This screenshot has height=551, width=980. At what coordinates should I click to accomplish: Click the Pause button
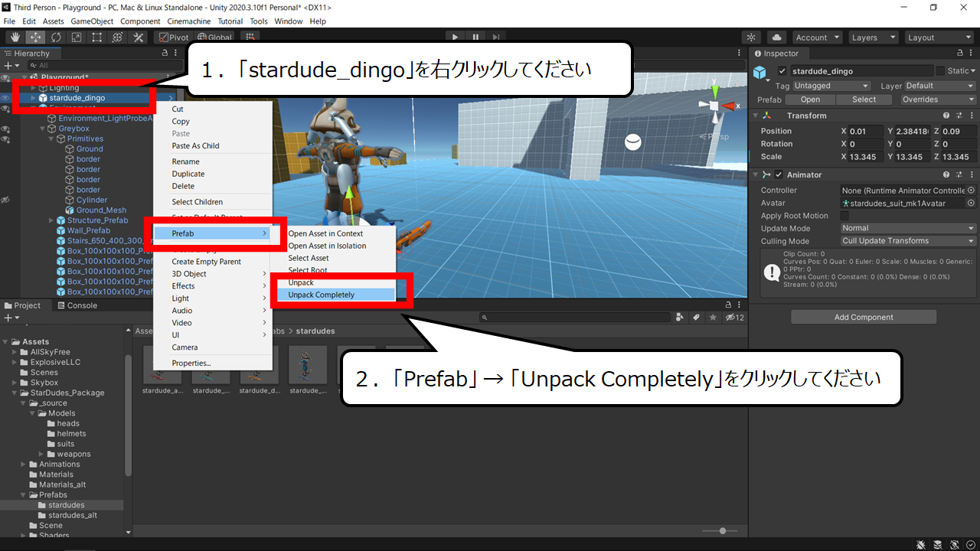tap(475, 37)
